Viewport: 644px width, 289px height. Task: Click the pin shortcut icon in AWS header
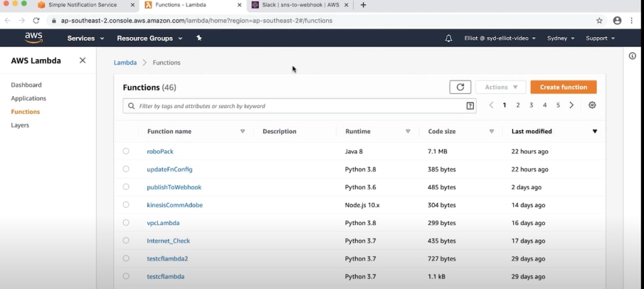click(199, 38)
